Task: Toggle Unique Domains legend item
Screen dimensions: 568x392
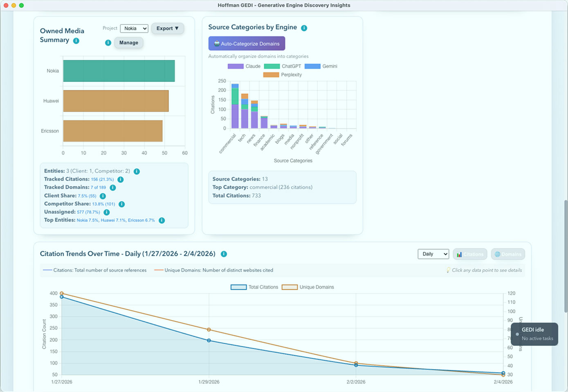Action: [x=308, y=287]
